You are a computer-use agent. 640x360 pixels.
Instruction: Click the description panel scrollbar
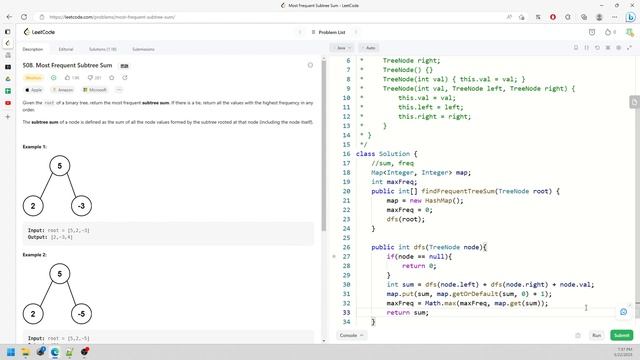pos(324,147)
